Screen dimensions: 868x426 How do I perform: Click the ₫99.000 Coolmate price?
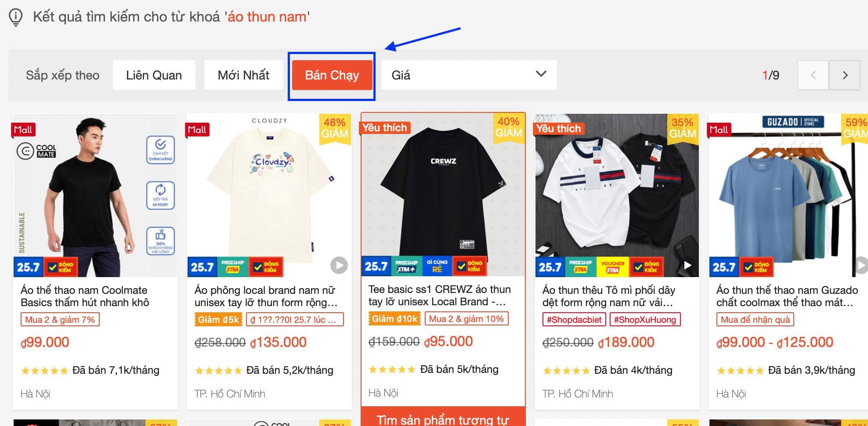click(x=45, y=342)
